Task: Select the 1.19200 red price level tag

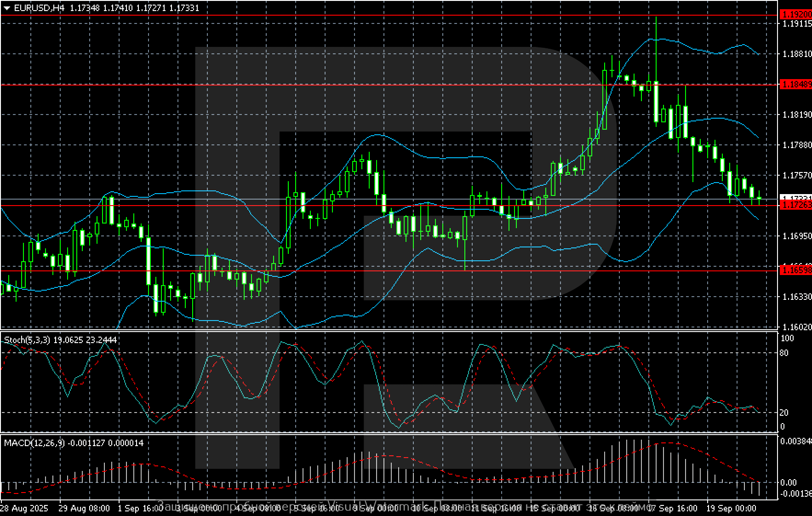Action: tap(796, 15)
